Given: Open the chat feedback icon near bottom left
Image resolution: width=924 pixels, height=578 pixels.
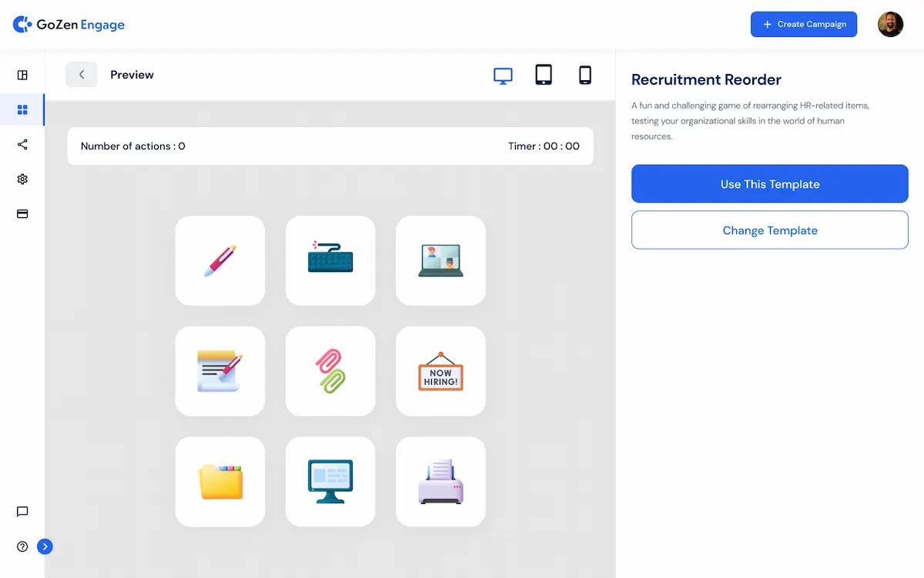Looking at the screenshot, I should click(x=22, y=512).
